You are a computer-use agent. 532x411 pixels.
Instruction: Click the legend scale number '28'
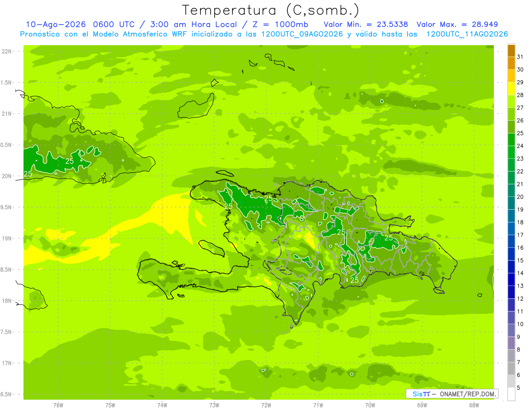click(x=520, y=95)
